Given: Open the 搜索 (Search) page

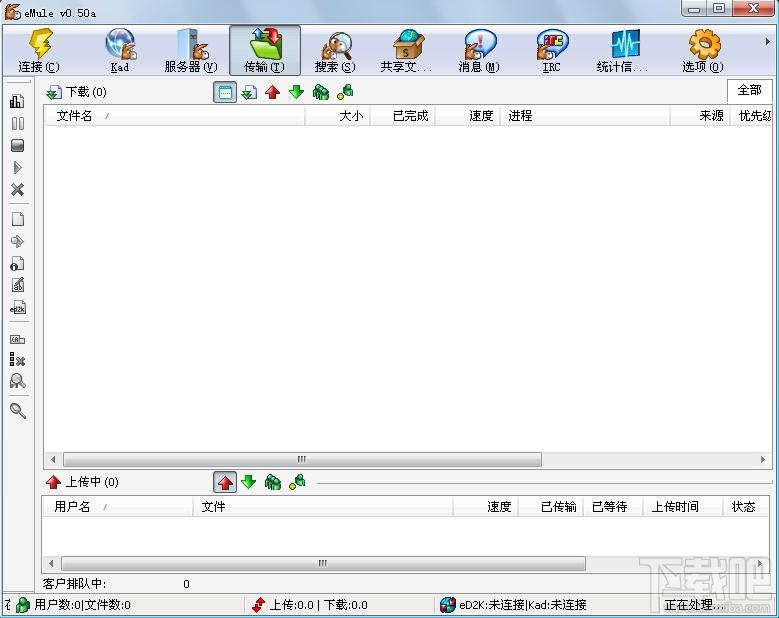Looking at the screenshot, I should (x=335, y=51).
